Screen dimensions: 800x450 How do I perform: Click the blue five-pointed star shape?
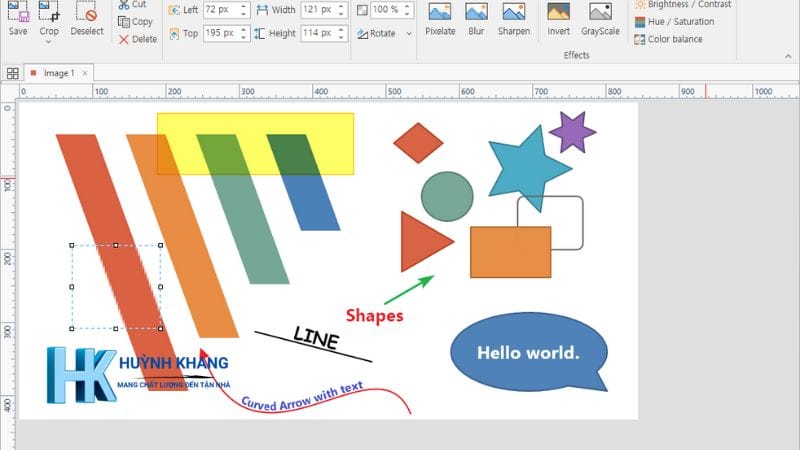[x=527, y=167]
